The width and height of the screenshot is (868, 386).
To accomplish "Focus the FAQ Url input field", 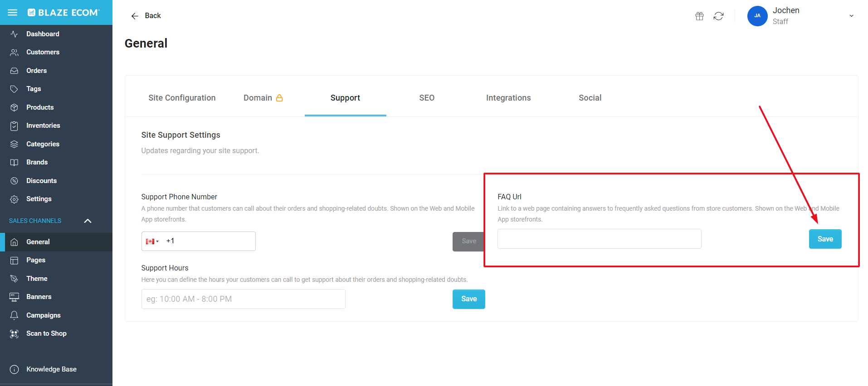I will 599,239.
